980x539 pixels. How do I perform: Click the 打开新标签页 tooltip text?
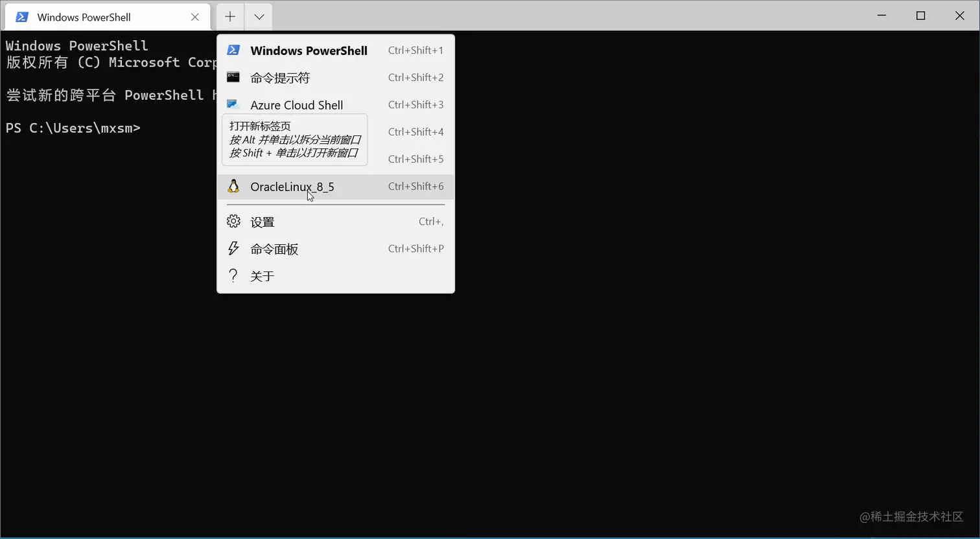(x=260, y=126)
